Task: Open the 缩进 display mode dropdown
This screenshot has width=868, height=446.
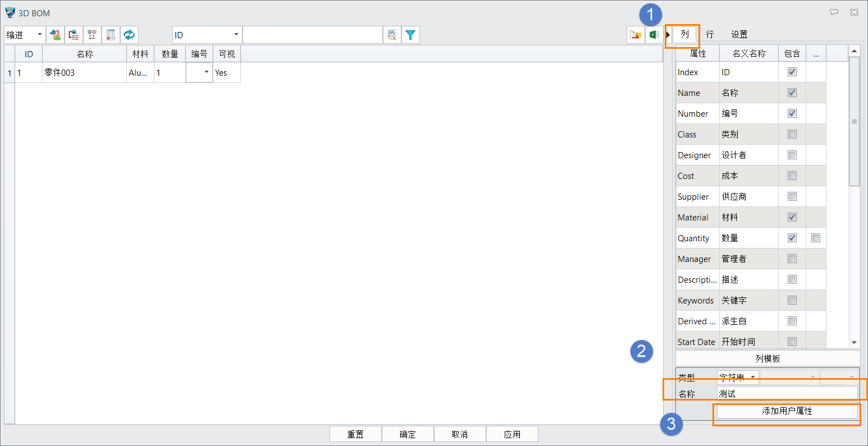Action: (x=25, y=35)
